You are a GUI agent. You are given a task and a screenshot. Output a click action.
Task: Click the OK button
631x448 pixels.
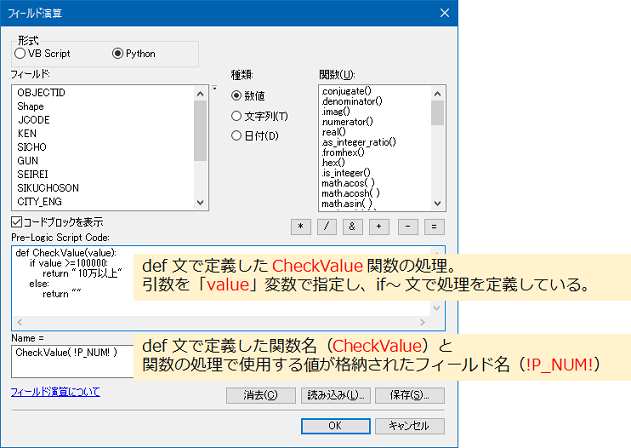point(334,425)
